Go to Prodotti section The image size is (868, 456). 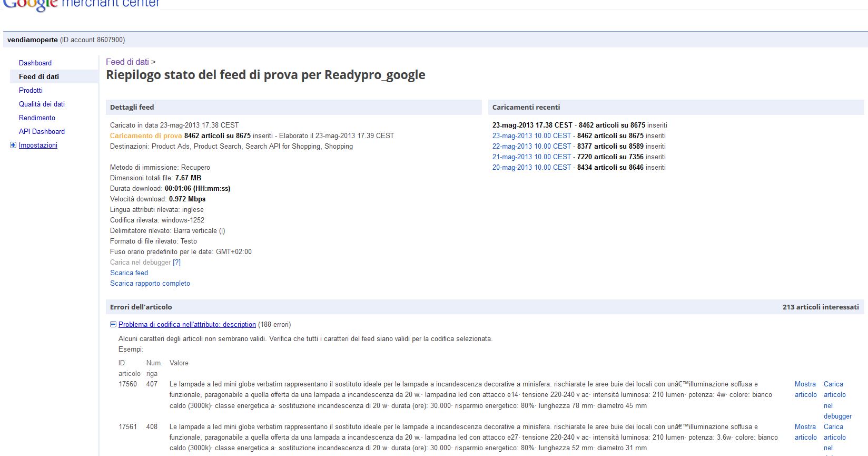click(x=31, y=90)
